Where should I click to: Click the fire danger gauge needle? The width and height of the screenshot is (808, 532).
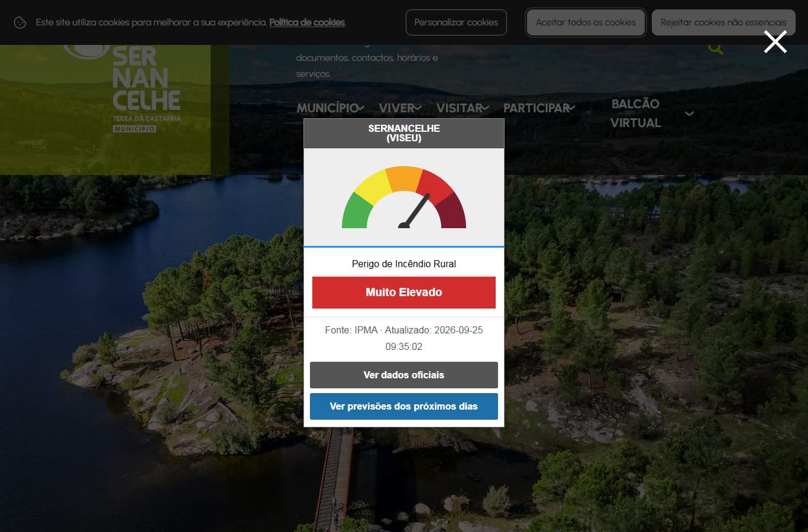click(415, 210)
